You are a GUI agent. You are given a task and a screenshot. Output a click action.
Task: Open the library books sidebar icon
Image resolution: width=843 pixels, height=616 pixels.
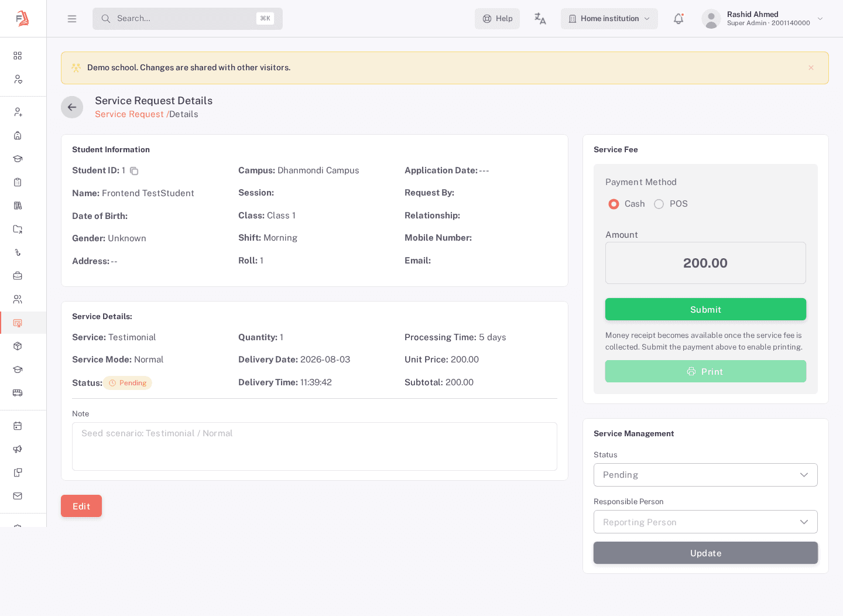pyautogui.click(x=18, y=206)
